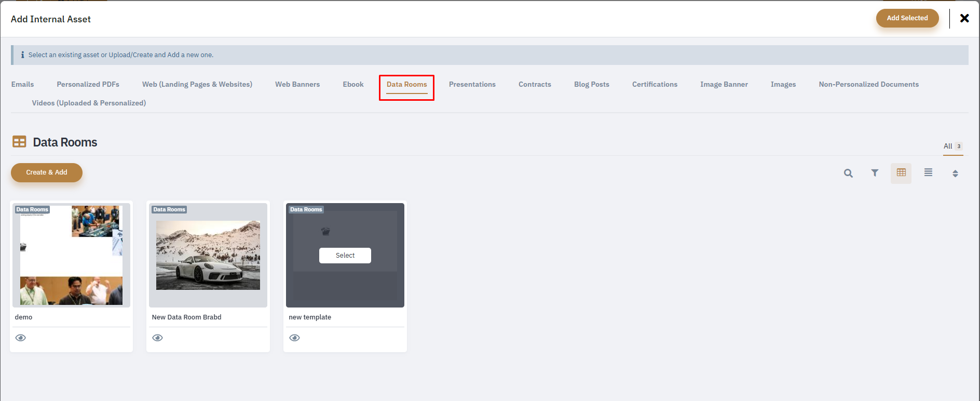Go to the Web Banners tab
This screenshot has height=401, width=980.
point(297,85)
